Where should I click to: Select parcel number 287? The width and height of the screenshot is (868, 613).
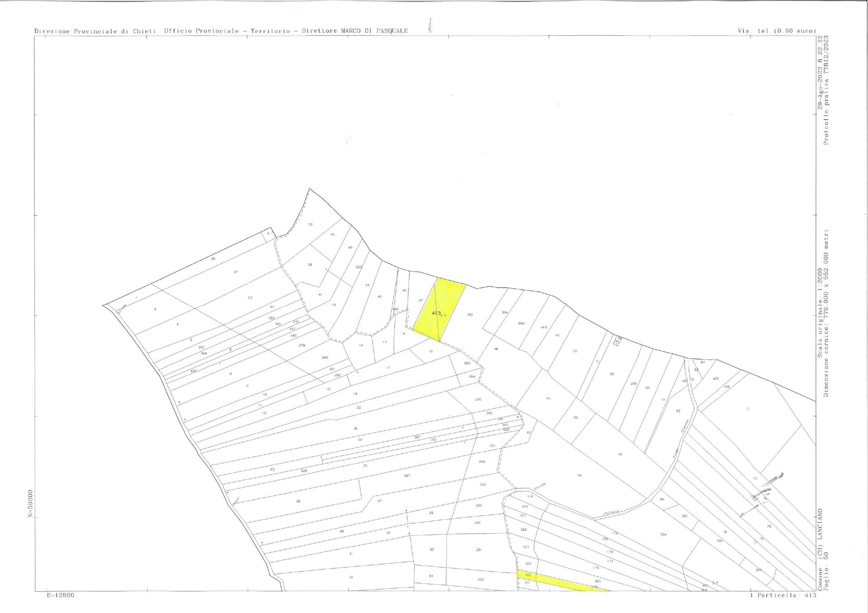[492, 446]
